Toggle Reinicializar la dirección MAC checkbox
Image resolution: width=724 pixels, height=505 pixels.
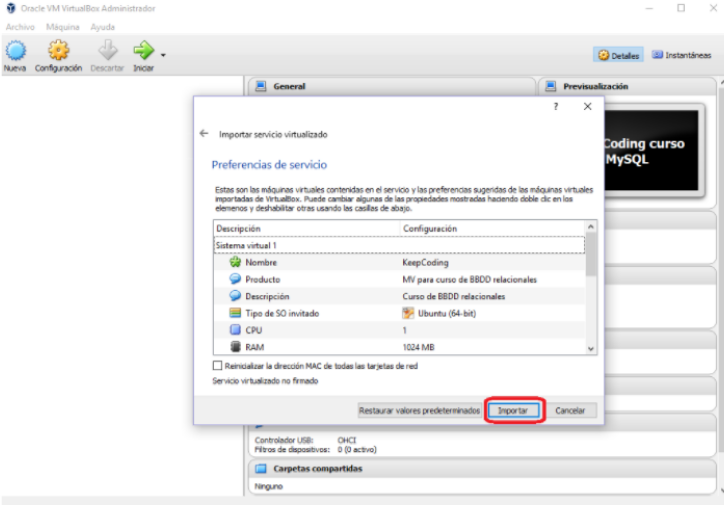pos(217,366)
